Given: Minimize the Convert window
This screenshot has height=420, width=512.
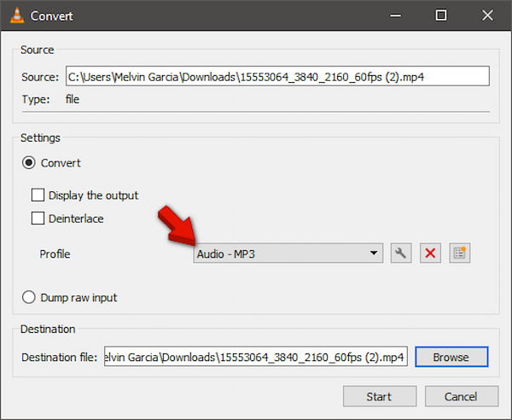Looking at the screenshot, I should point(395,15).
